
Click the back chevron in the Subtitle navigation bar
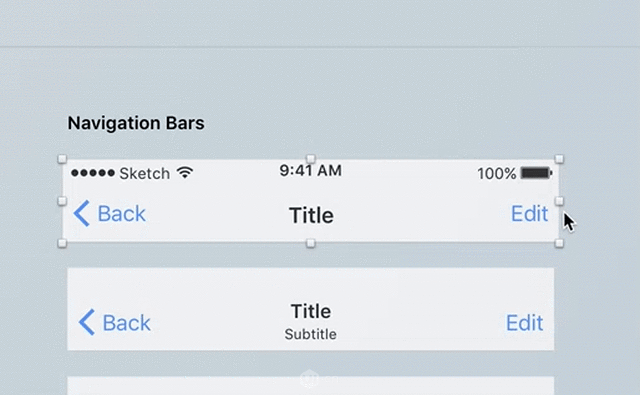[x=87, y=322]
